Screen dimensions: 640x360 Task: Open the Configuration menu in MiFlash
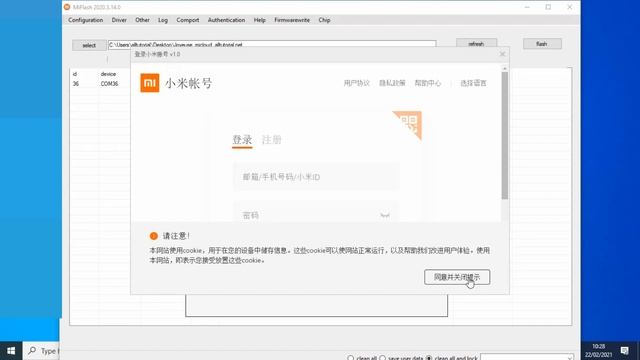pos(85,20)
